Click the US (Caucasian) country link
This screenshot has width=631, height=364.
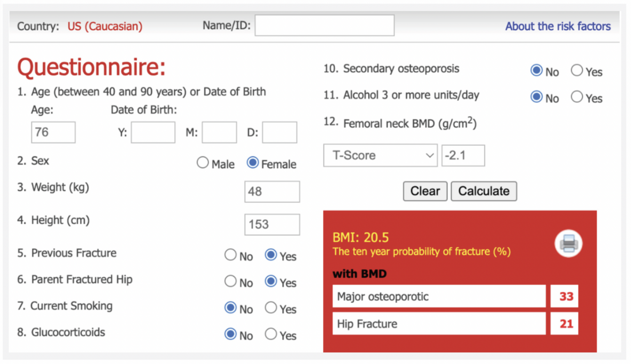tap(104, 26)
